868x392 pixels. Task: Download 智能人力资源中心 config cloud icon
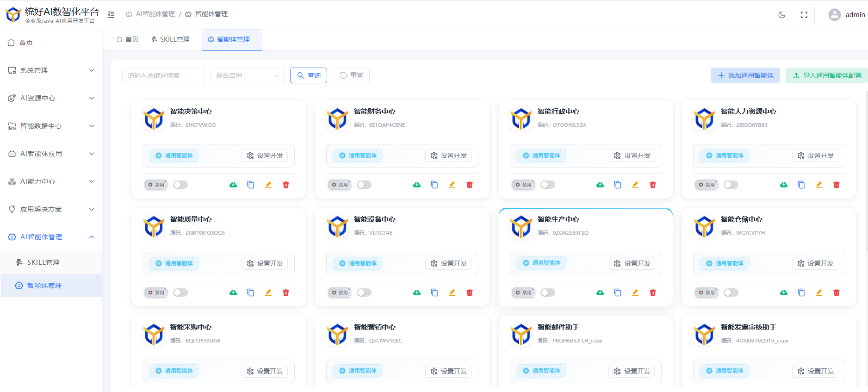pyautogui.click(x=784, y=185)
